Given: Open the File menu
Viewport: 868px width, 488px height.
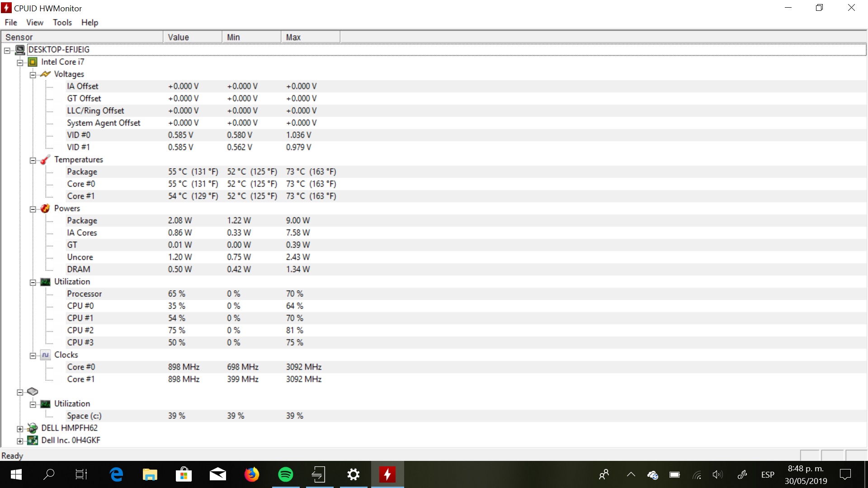Looking at the screenshot, I should [11, 23].
